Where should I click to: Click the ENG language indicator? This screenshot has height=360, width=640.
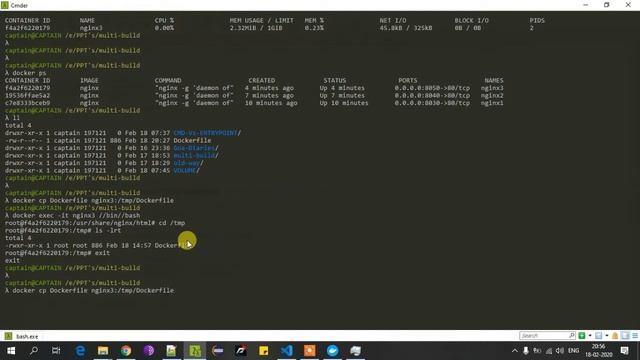click(x=573, y=351)
